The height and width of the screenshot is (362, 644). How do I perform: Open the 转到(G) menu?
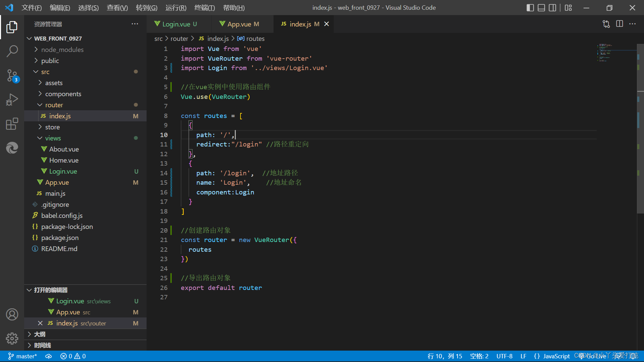[x=147, y=7]
